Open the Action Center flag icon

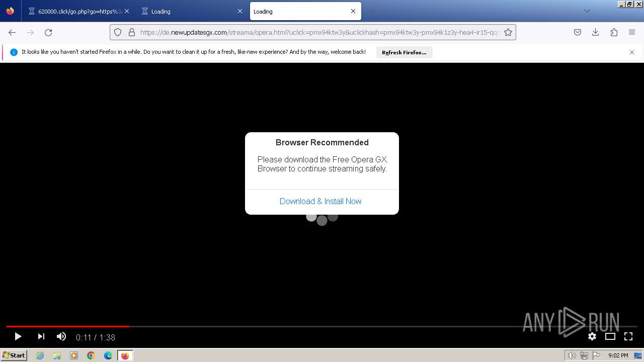[x=596, y=355]
